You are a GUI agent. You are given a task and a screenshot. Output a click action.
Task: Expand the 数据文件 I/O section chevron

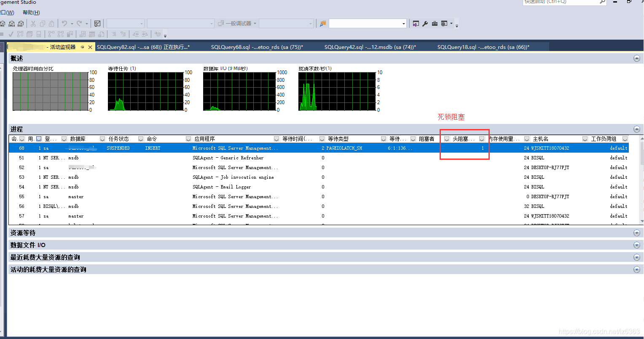click(636, 245)
